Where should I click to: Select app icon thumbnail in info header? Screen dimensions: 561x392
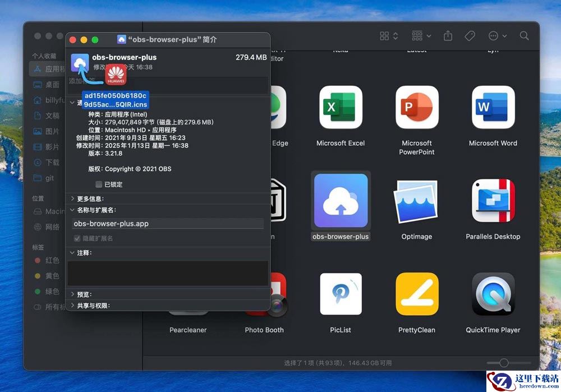click(80, 62)
